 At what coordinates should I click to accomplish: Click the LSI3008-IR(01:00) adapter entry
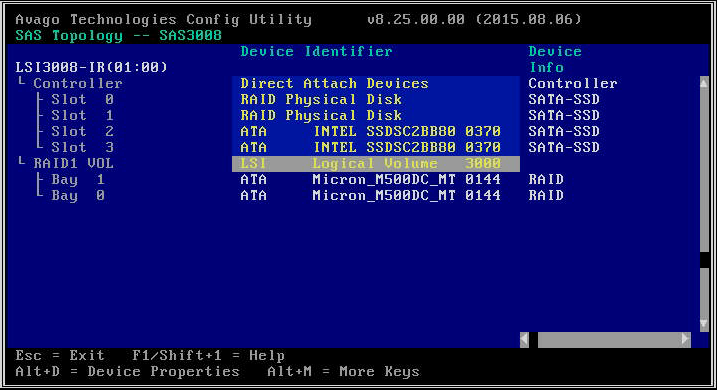pos(91,68)
